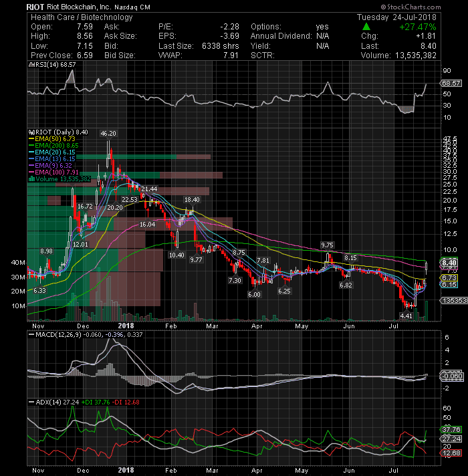The height and width of the screenshot is (476, 468).
Task: Click the EMA(200) 8.65 legend entry
Action: [x=53, y=146]
